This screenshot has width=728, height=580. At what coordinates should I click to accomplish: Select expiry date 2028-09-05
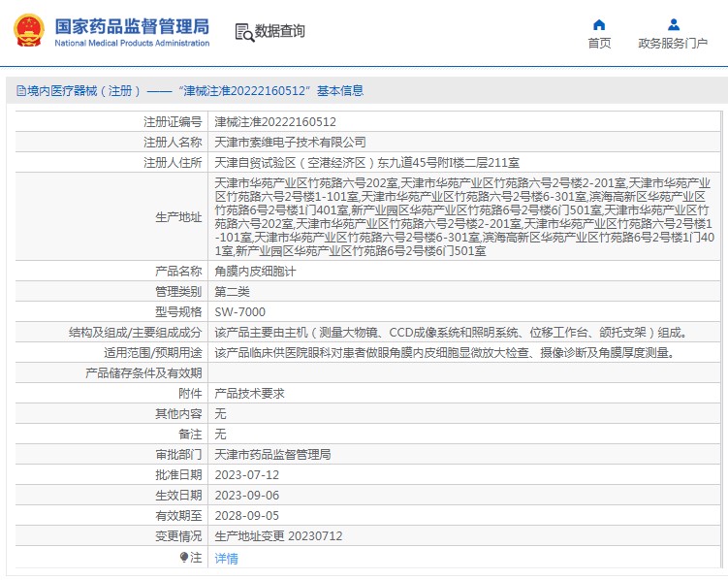pos(247,516)
